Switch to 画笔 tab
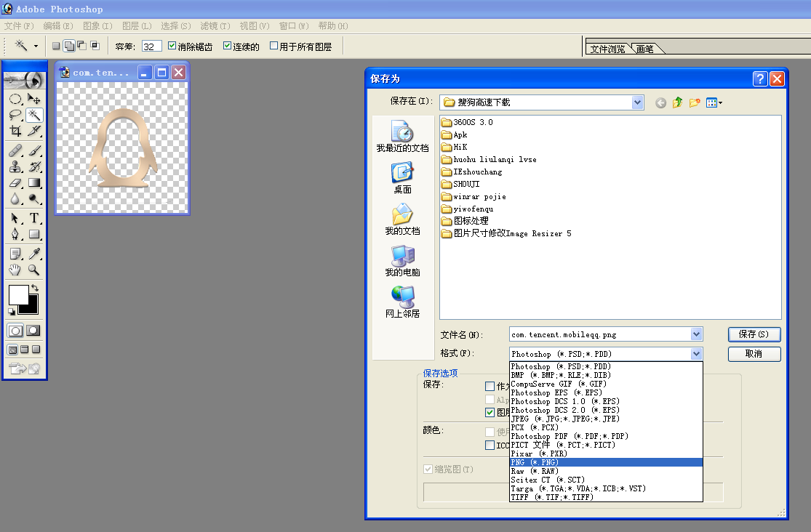Viewport: 811px width, 532px height. pyautogui.click(x=645, y=49)
